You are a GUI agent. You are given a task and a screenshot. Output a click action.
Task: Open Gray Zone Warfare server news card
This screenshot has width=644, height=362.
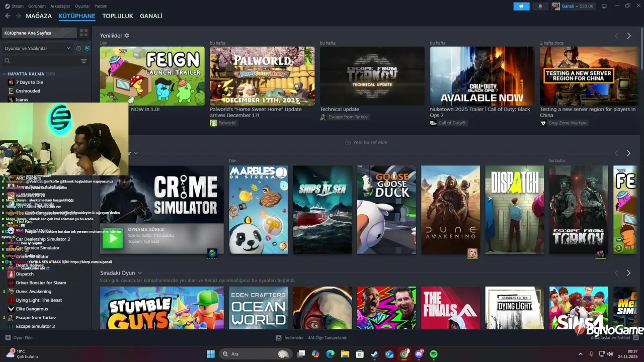point(589,76)
